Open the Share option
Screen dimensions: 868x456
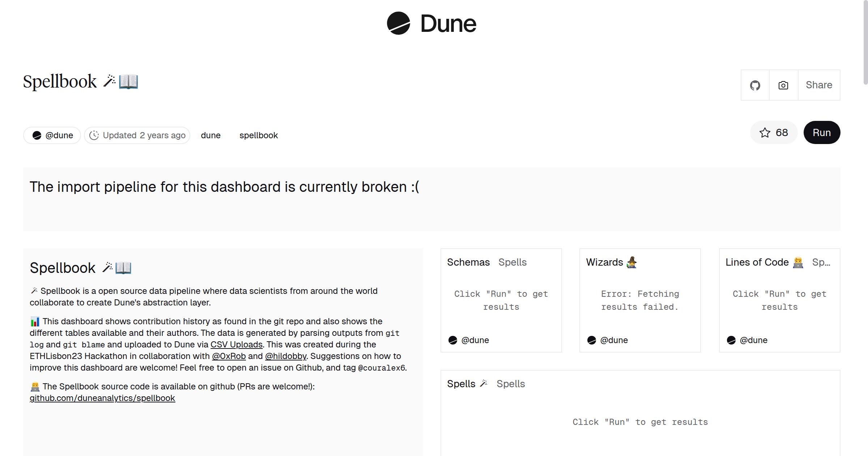819,85
